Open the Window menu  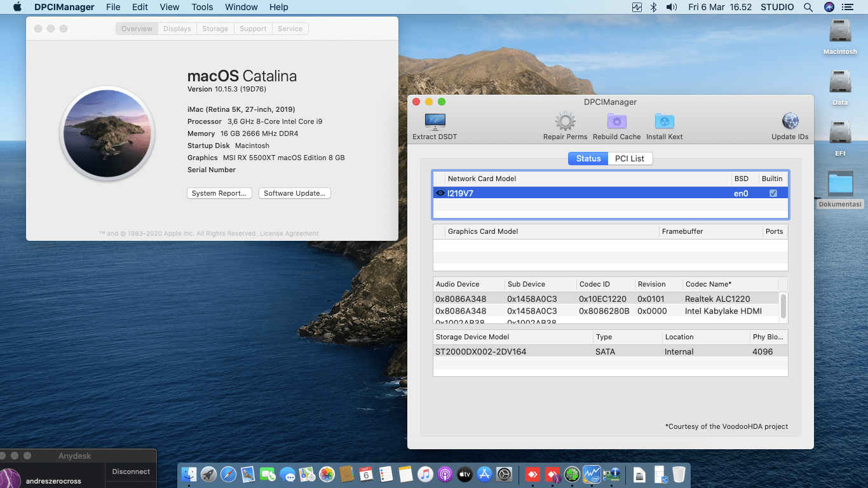coord(241,7)
